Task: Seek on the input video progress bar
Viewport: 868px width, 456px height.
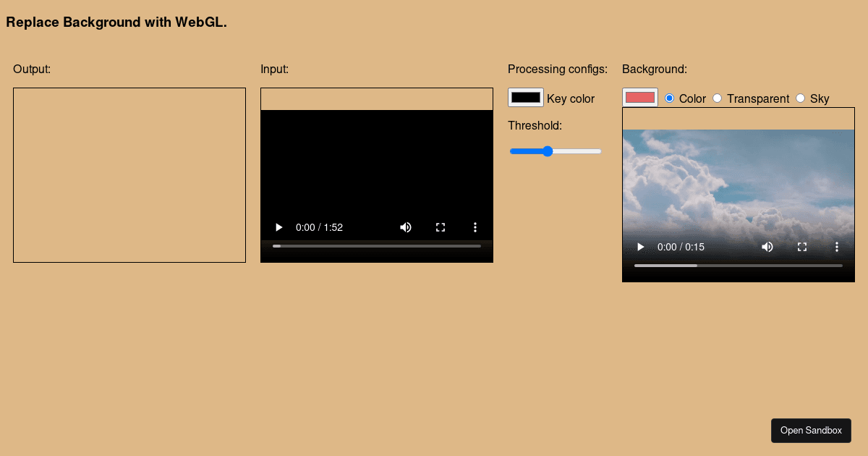Action: pos(377,246)
